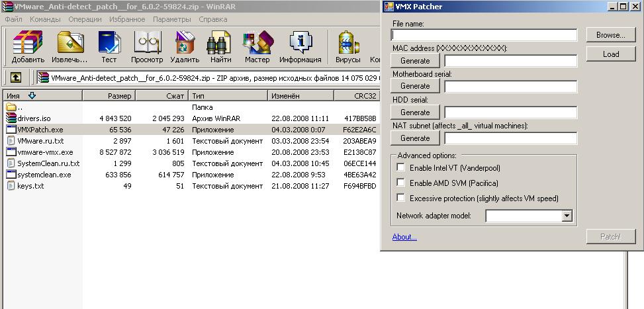Image resolution: width=644 pixels, height=309 pixels.
Task: Click the VMX Patcher title bar icon
Action: pos(389,7)
